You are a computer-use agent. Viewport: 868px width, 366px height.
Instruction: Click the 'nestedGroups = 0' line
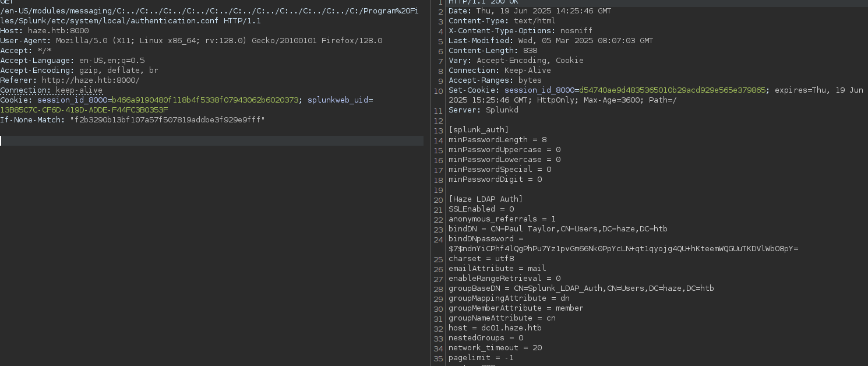[x=485, y=338]
